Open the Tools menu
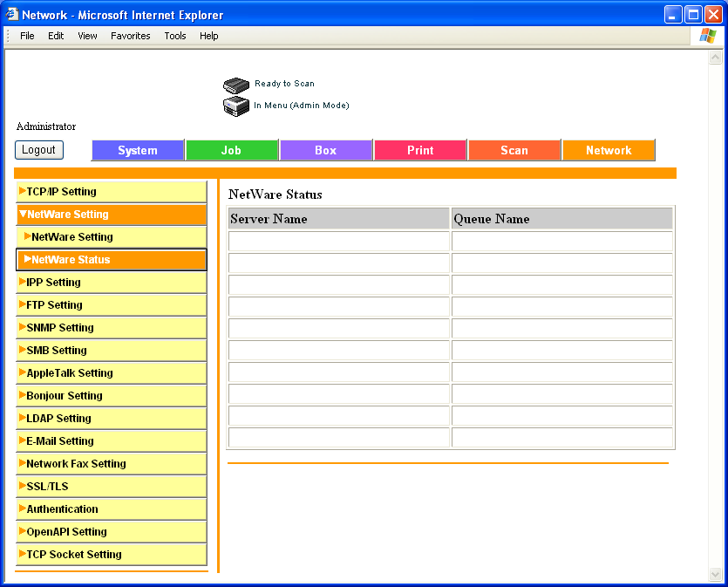Image resolution: width=728 pixels, height=587 pixels. (175, 36)
